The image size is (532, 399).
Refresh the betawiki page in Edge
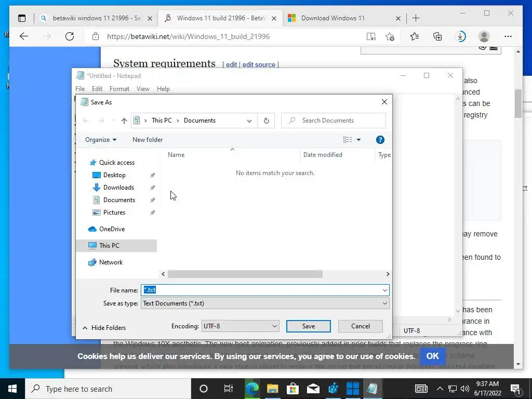70,36
